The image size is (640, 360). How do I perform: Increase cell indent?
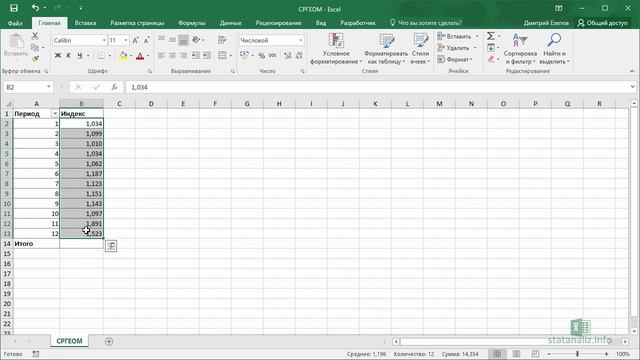pos(207,56)
